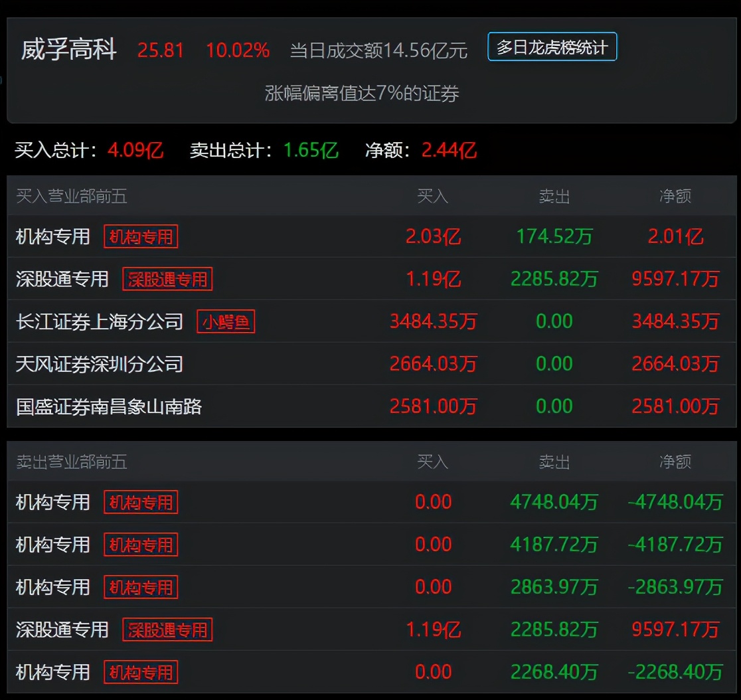Viewport: 741px width, 700px height.
Task: Click 机构专用 tag in the 4748.04万 row
Action: coord(141,502)
